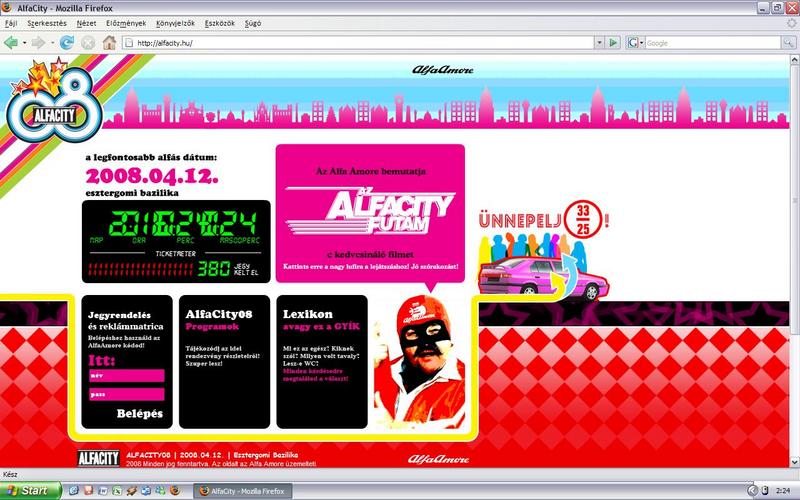Screen dimensions: 800x500
Task: Open the Előzmények menu
Action: pos(126,23)
